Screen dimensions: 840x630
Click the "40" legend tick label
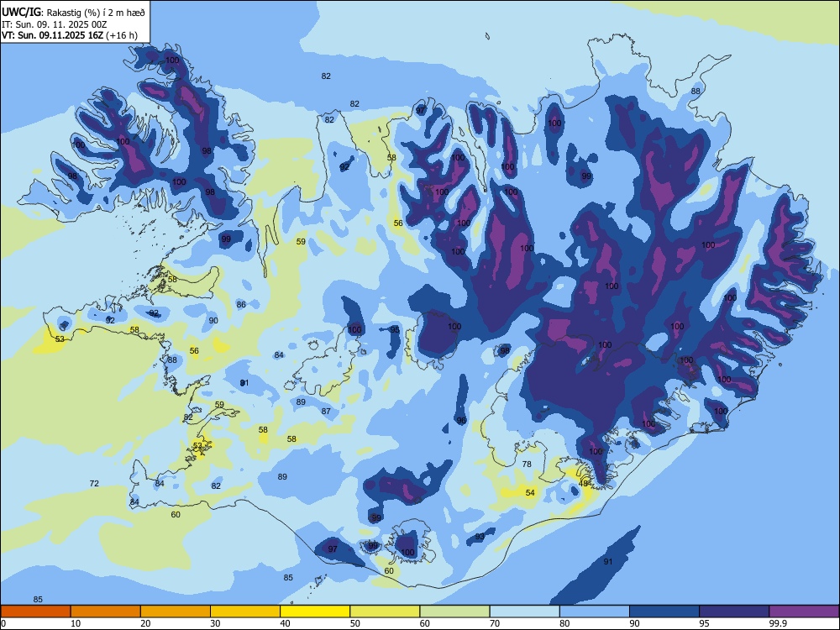(x=285, y=623)
